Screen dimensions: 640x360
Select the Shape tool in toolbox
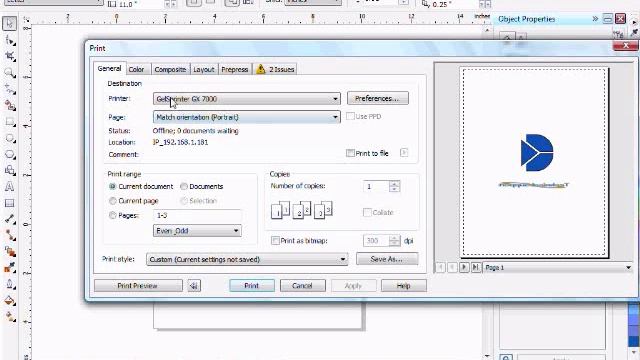[x=10, y=40]
